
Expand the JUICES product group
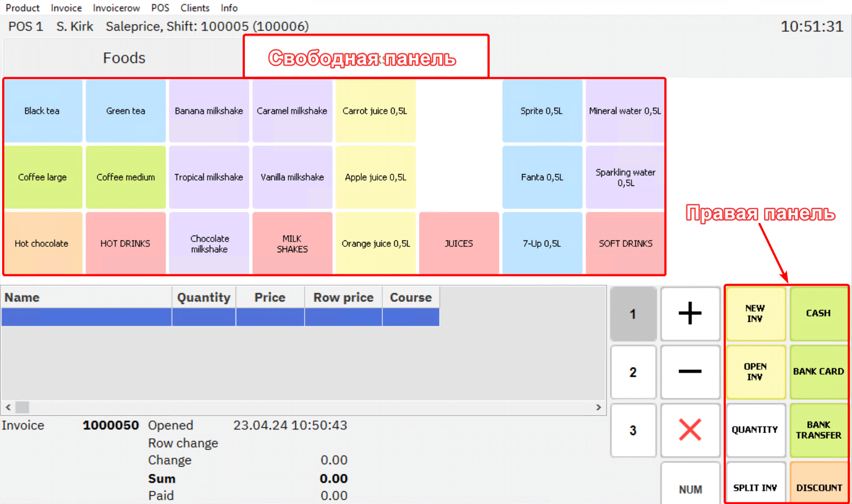click(x=458, y=244)
